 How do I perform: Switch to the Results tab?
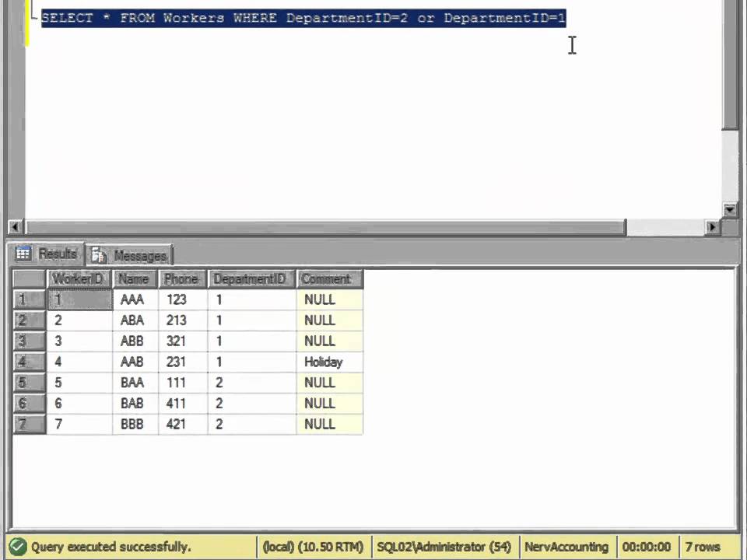point(46,254)
